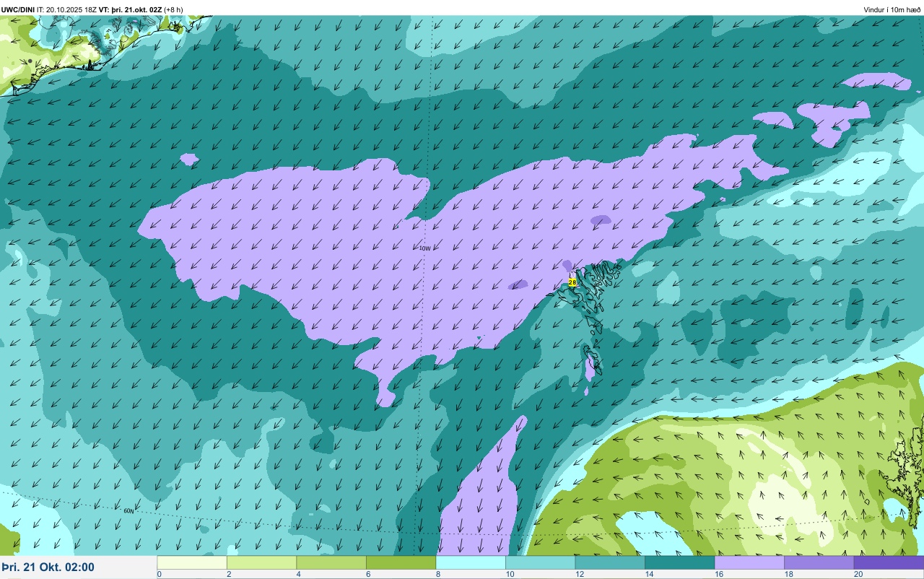Click the pale cyan 8–10 legend swatch
The width and height of the screenshot is (924, 579).
[x=471, y=562]
